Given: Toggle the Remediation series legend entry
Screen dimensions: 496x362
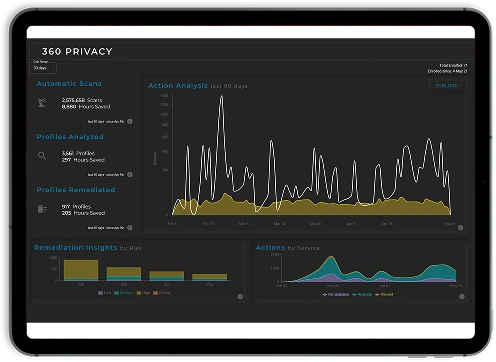Looking at the screenshot, I should (336, 294).
